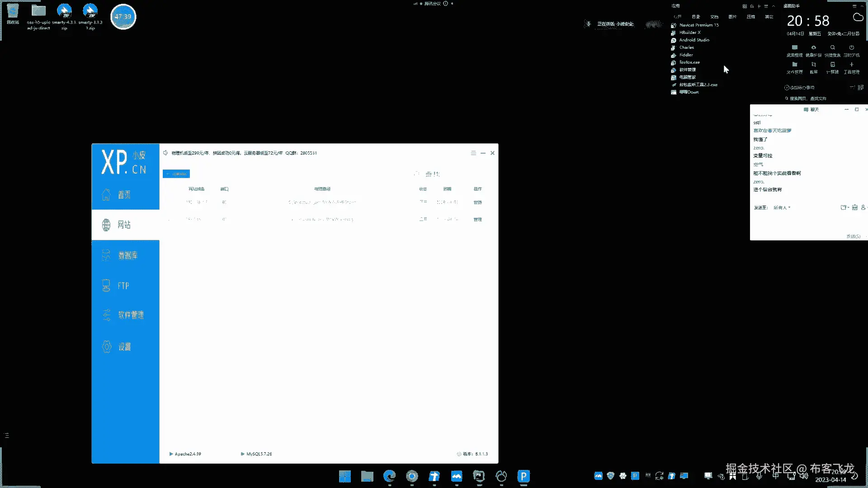
Task: Select the FTP sidebar item
Action: 123,286
